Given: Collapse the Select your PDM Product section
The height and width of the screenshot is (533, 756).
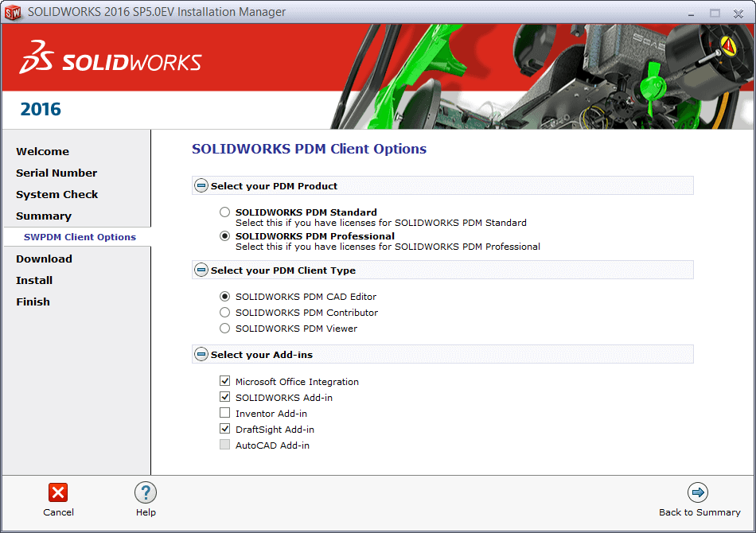Looking at the screenshot, I should click(x=201, y=185).
